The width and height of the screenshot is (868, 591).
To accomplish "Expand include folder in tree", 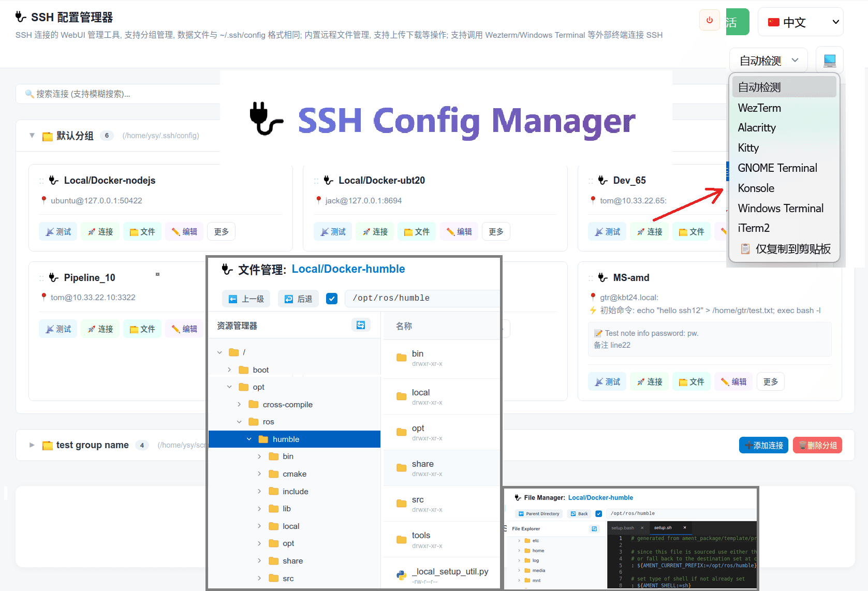I will [x=259, y=491].
